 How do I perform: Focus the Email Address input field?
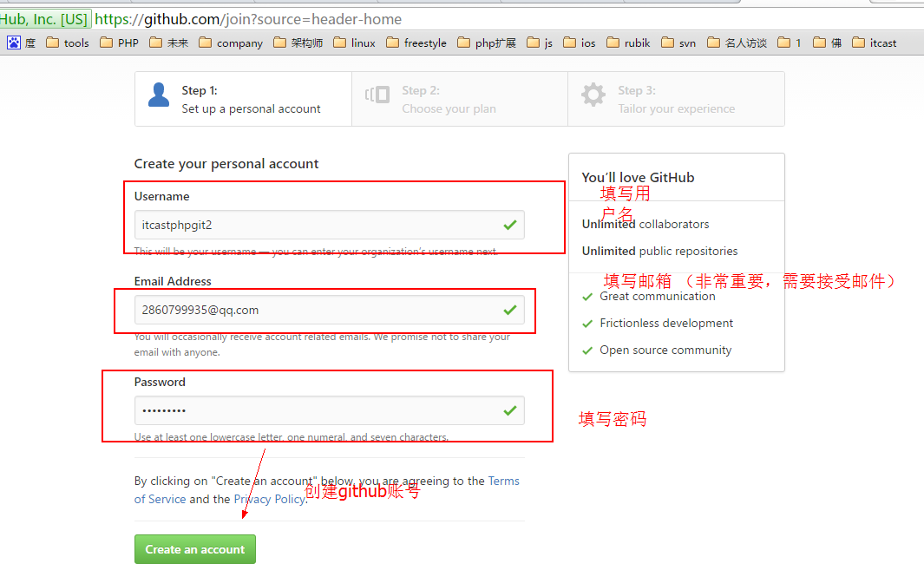point(330,310)
